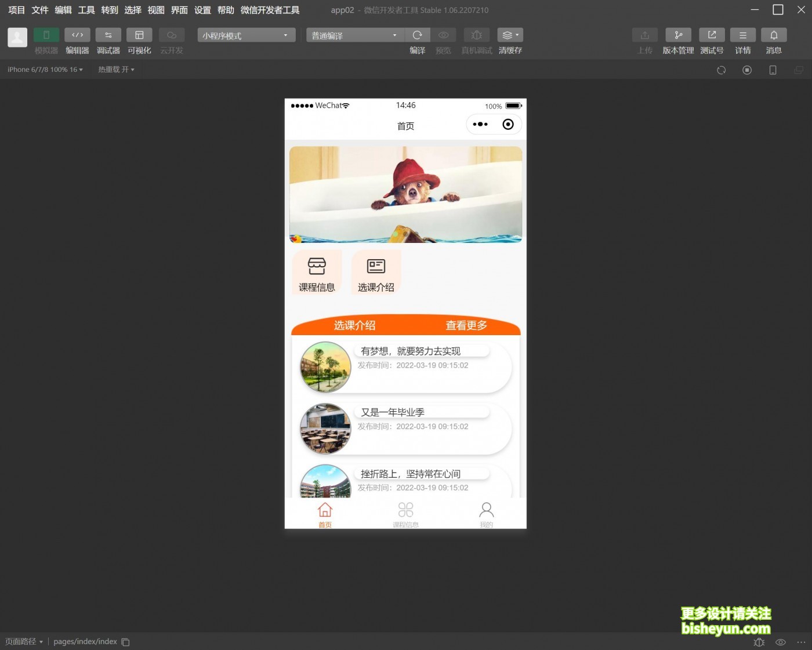Open the cloud development icon
The height and width of the screenshot is (650, 812).
click(172, 35)
